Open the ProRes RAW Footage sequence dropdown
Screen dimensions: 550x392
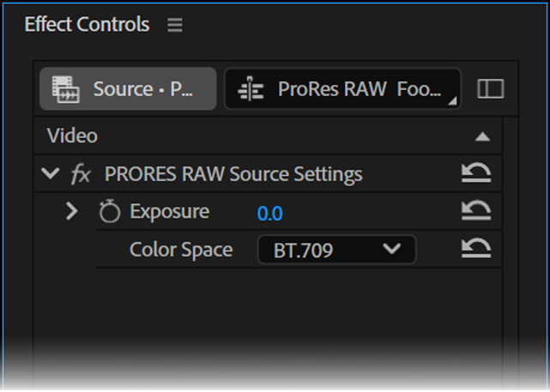(342, 88)
